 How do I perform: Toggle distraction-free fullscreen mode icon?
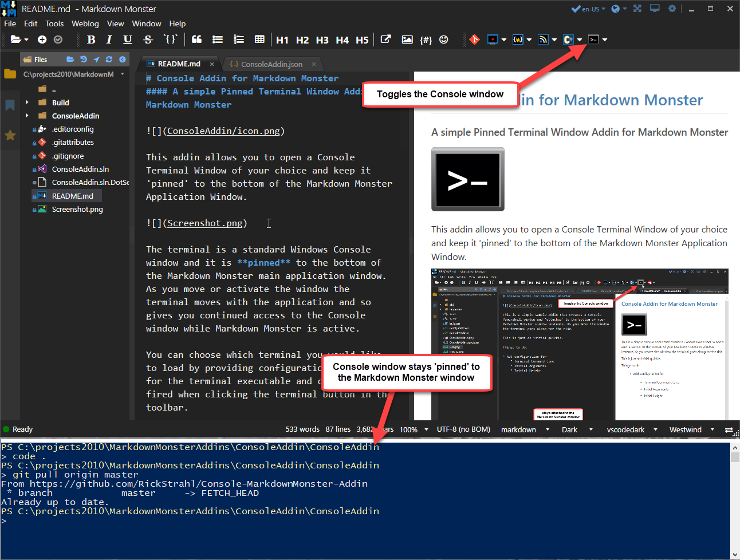pyautogui.click(x=637, y=9)
